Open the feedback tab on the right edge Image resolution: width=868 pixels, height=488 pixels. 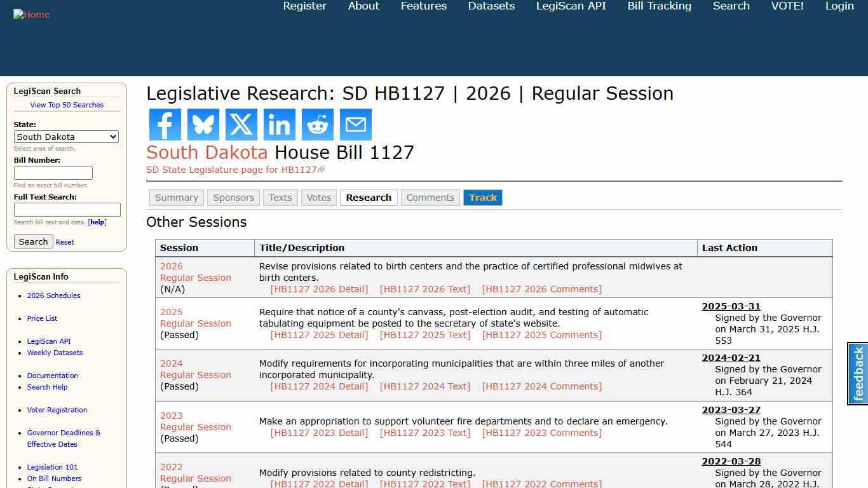click(x=857, y=374)
